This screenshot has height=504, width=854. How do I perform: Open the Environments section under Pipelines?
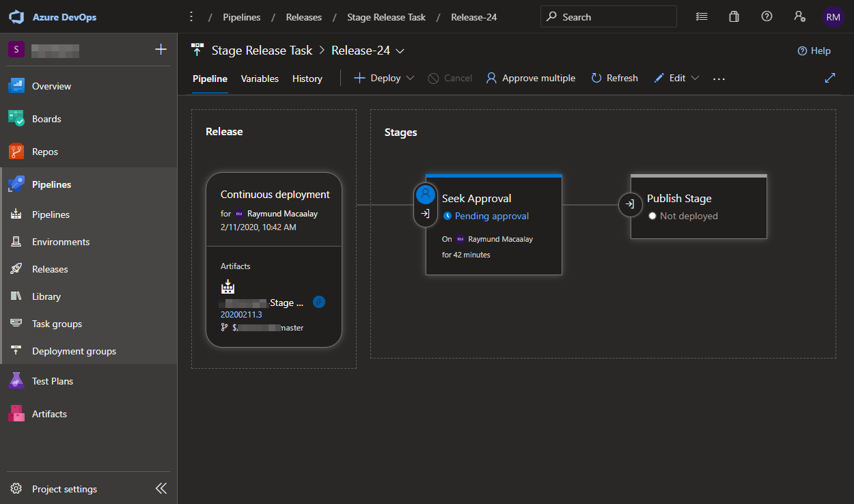coord(60,241)
